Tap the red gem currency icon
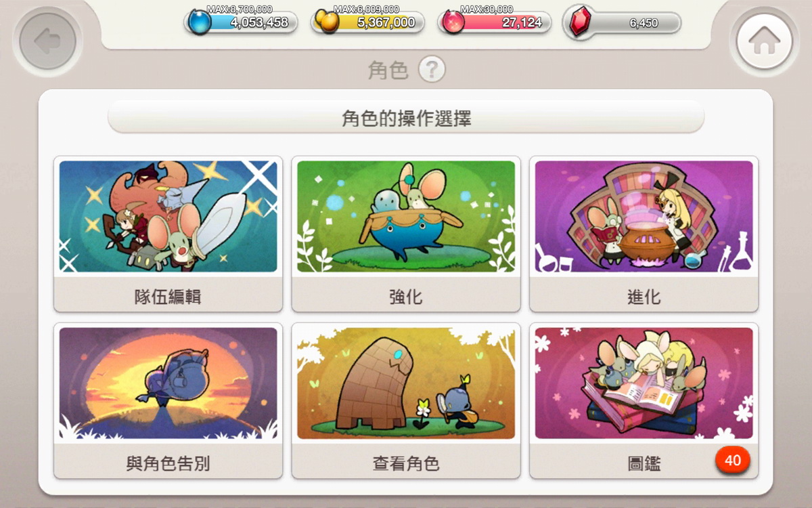 579,22
